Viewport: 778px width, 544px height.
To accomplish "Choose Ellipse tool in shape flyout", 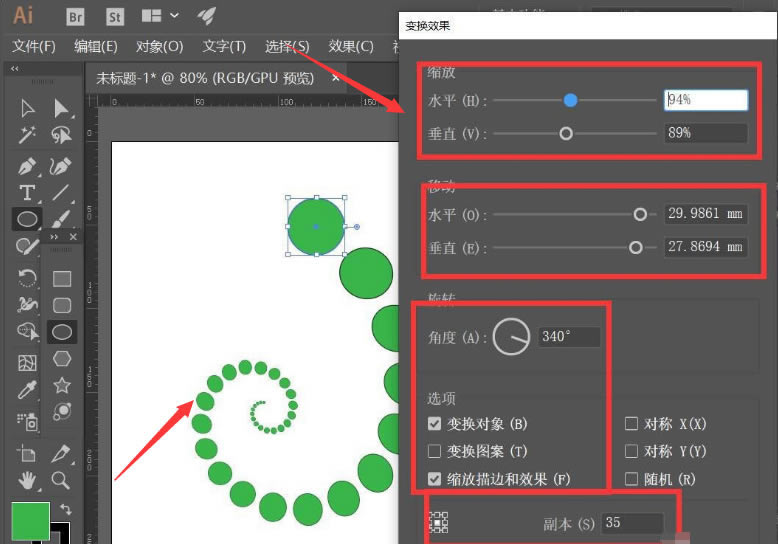I will (62, 332).
